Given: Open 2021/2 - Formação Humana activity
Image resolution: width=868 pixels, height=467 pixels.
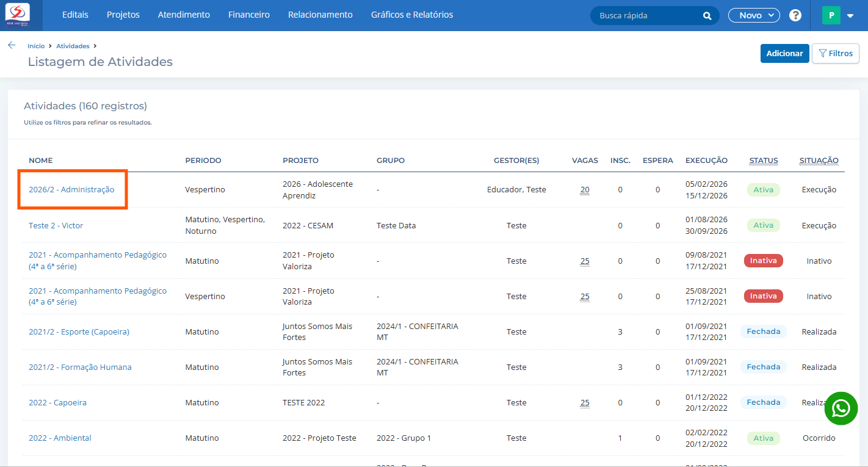Looking at the screenshot, I should click(x=80, y=367).
